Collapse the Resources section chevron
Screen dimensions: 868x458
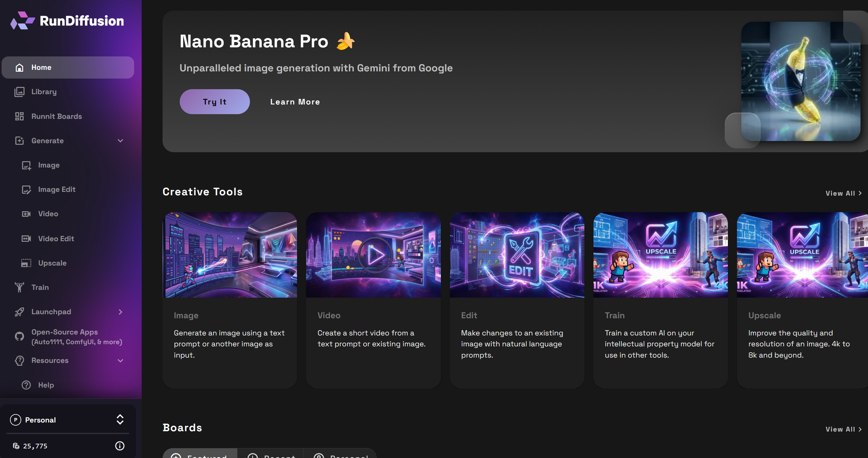[x=121, y=361]
